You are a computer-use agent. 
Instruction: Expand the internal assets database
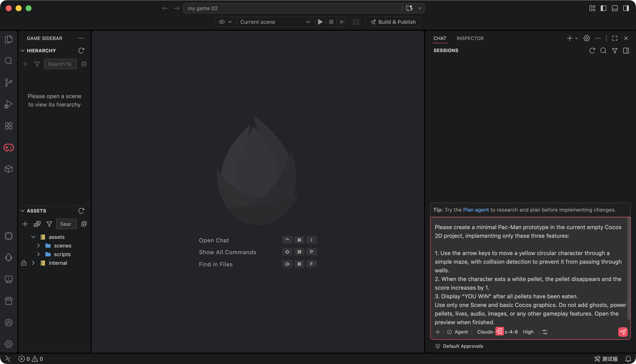coord(33,263)
